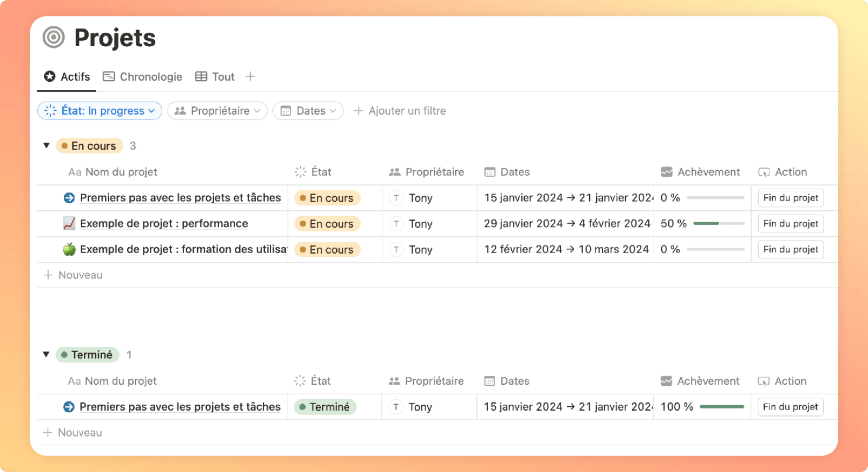This screenshot has width=868, height=472.
Task: Click Propriétaire column header in En cours group
Action: (426, 172)
